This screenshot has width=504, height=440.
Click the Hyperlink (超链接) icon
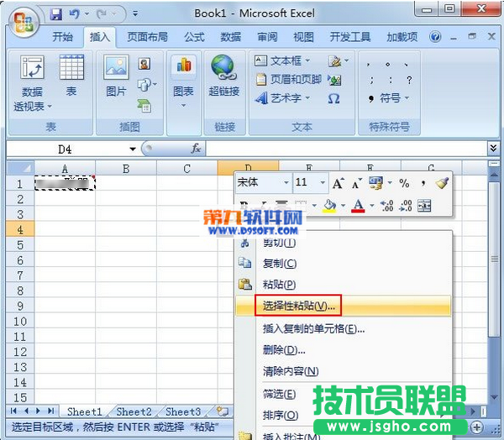tap(223, 76)
